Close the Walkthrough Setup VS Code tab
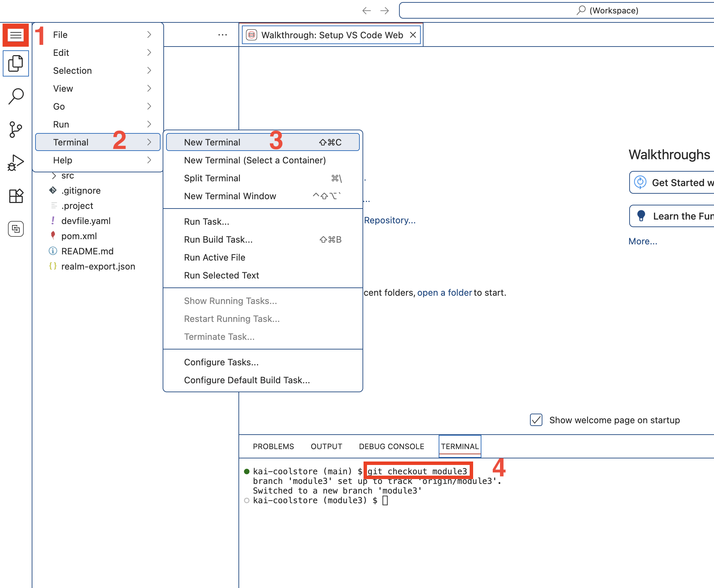 coord(413,35)
